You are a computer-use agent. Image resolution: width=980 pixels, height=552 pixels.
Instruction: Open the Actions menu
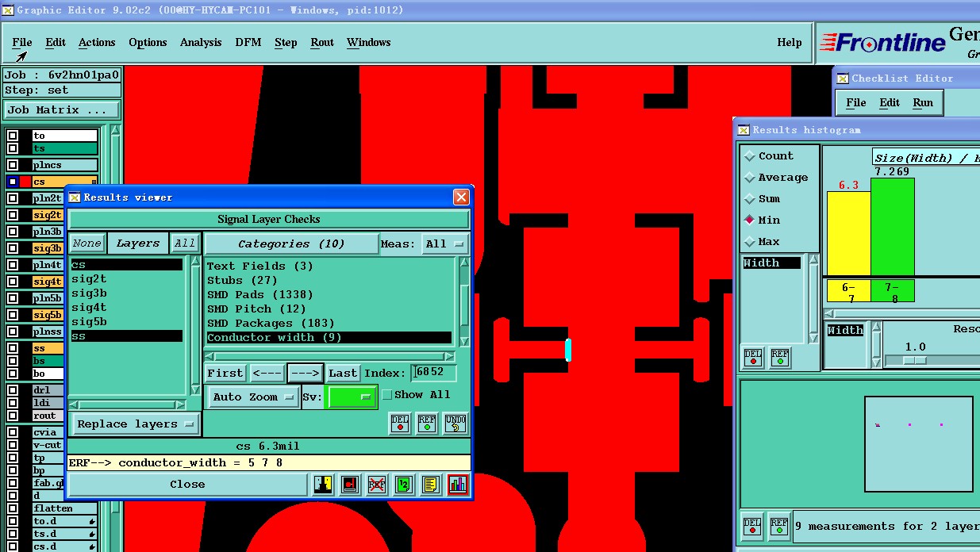[x=97, y=42]
